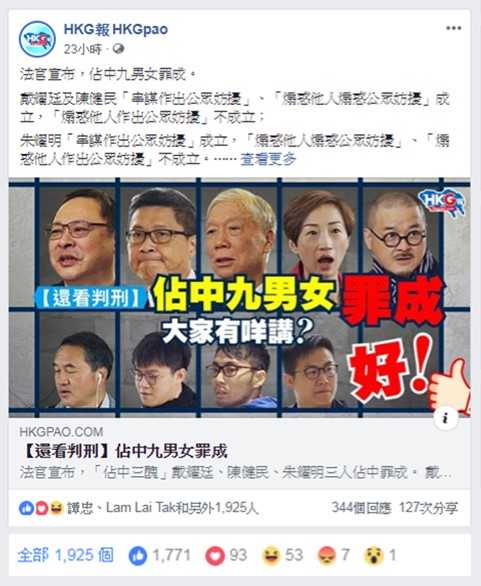Open the 【還看判刑】佔中九男女罪成 headline link
Screen dimensions: 481x586
[124, 451]
